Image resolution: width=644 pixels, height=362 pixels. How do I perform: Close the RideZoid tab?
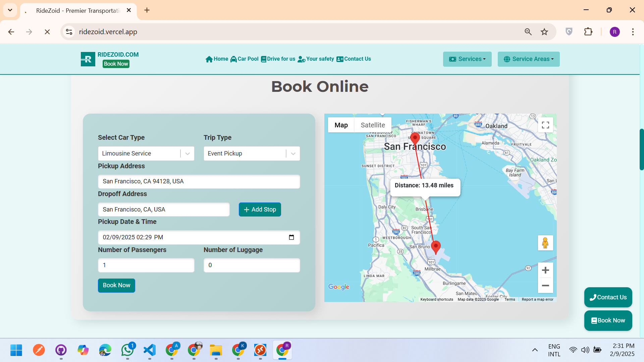pos(129,10)
